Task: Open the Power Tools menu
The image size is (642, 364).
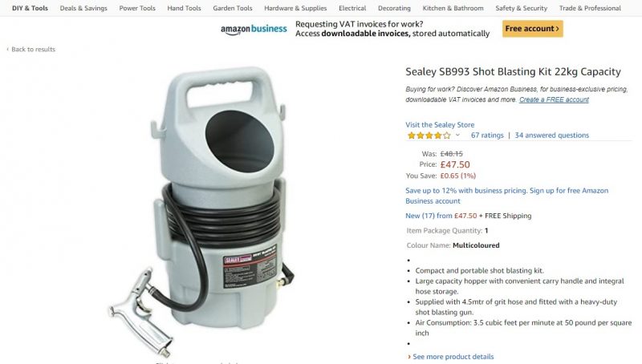Action: pos(137,8)
